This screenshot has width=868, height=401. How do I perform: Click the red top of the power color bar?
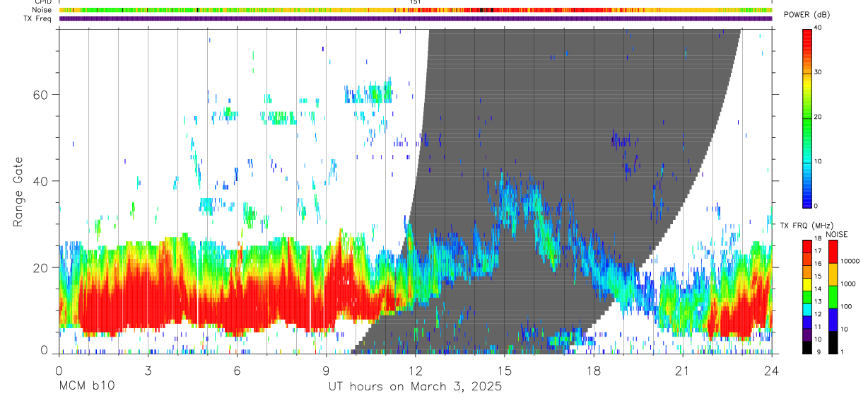click(x=808, y=35)
